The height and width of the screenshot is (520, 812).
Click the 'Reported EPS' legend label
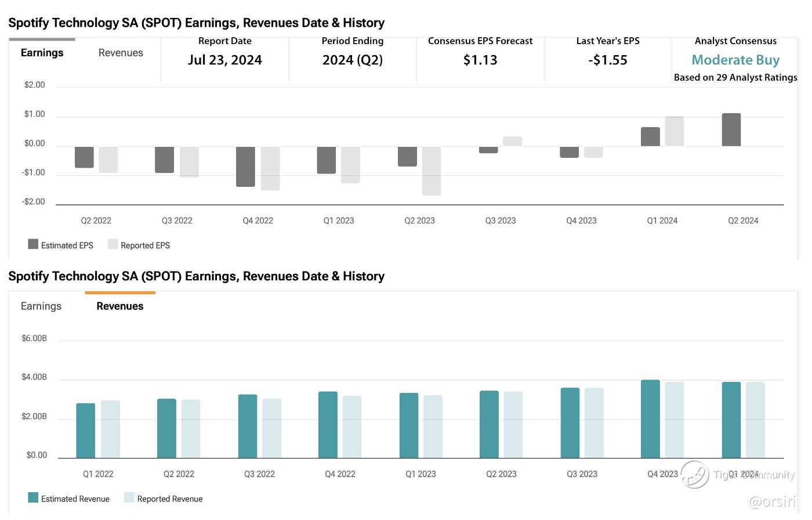coord(146,245)
